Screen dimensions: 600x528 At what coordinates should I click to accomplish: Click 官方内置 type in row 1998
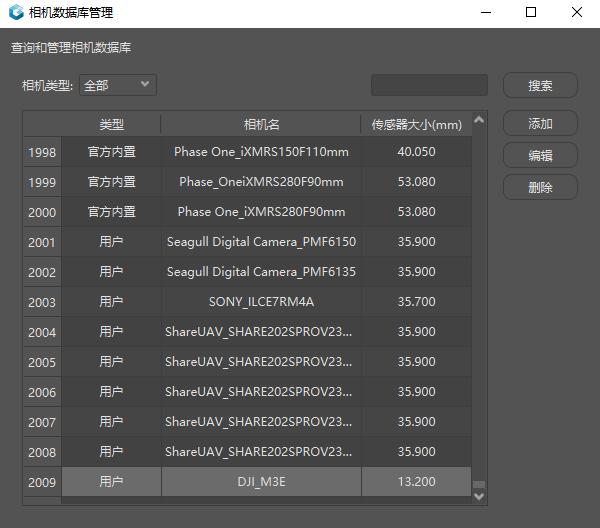[111, 152]
